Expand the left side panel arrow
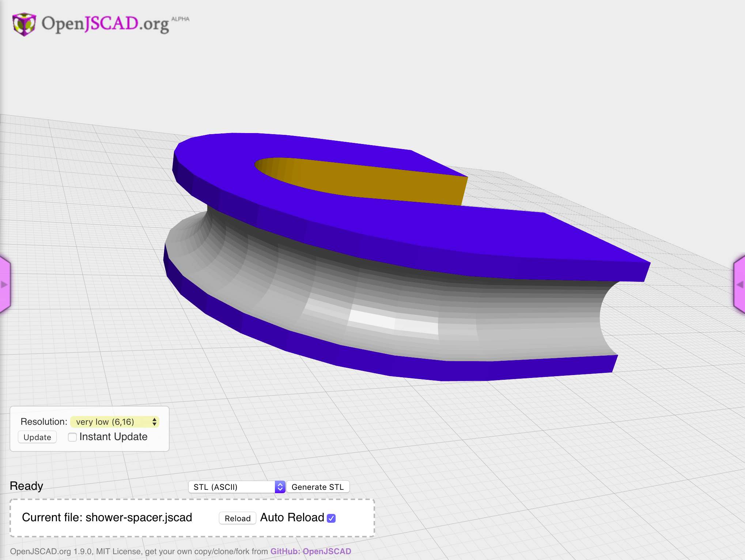Viewport: 745px width, 560px height. (x=4, y=285)
